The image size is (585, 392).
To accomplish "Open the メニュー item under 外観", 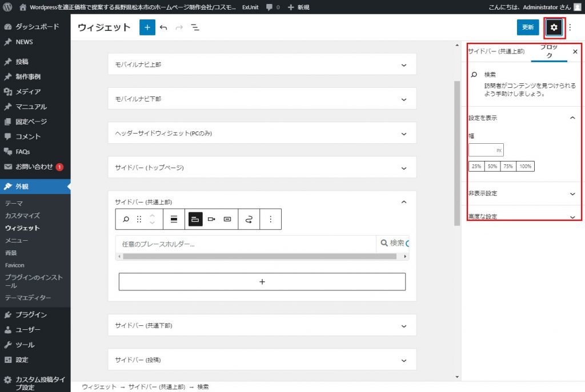I will 17,240.
